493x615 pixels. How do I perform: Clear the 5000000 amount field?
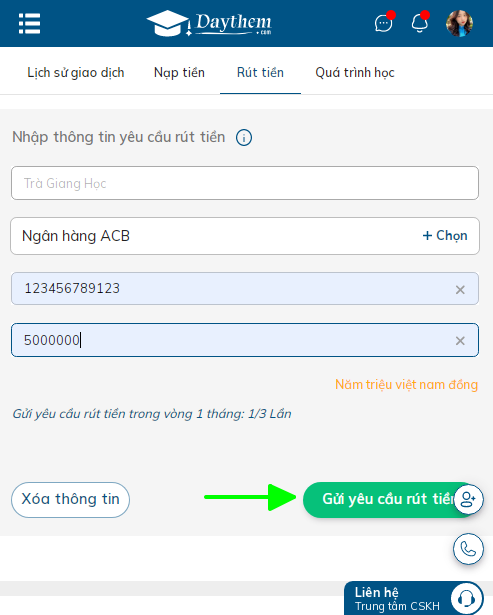pos(460,340)
